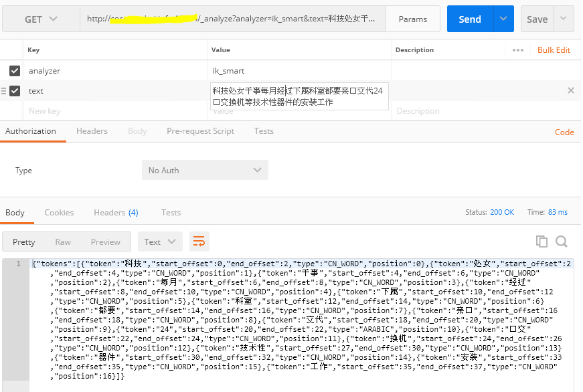Image resolution: width=583 pixels, height=392 pixels.
Task: Switch to the Cookies tab
Action: coord(59,212)
